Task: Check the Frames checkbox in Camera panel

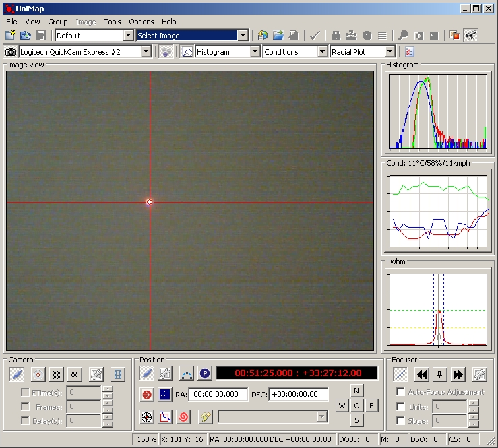Action: (x=26, y=406)
